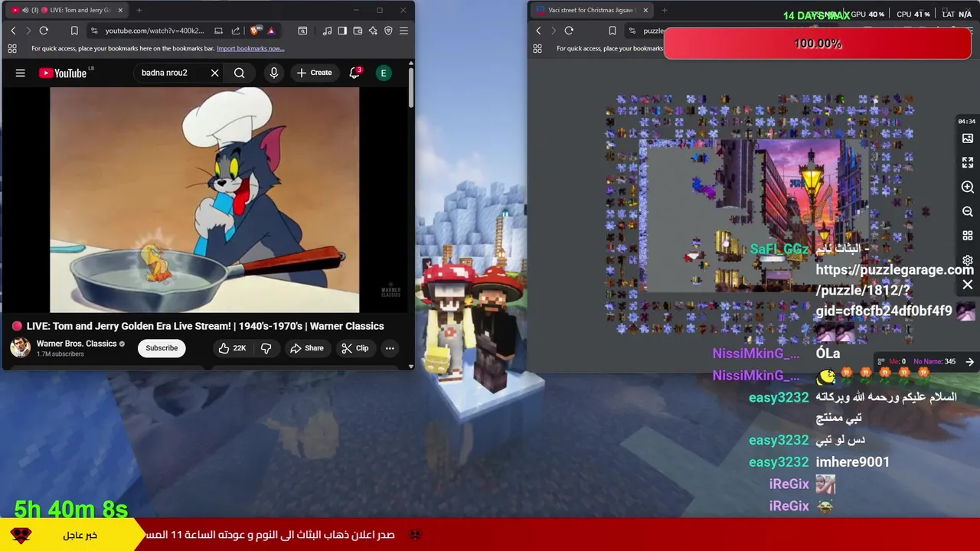Image resolution: width=980 pixels, height=551 pixels.
Task: Open more actions for the YouTube video
Action: click(x=390, y=348)
